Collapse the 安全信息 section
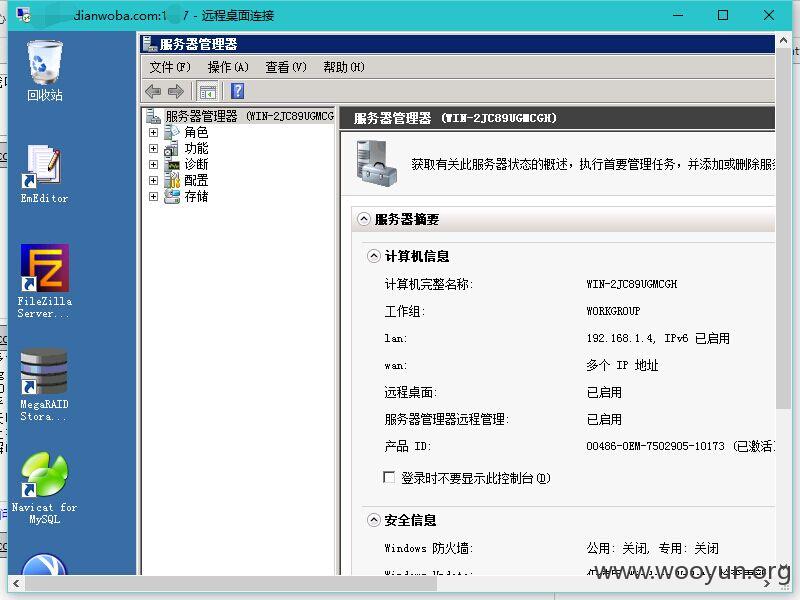 point(373,520)
